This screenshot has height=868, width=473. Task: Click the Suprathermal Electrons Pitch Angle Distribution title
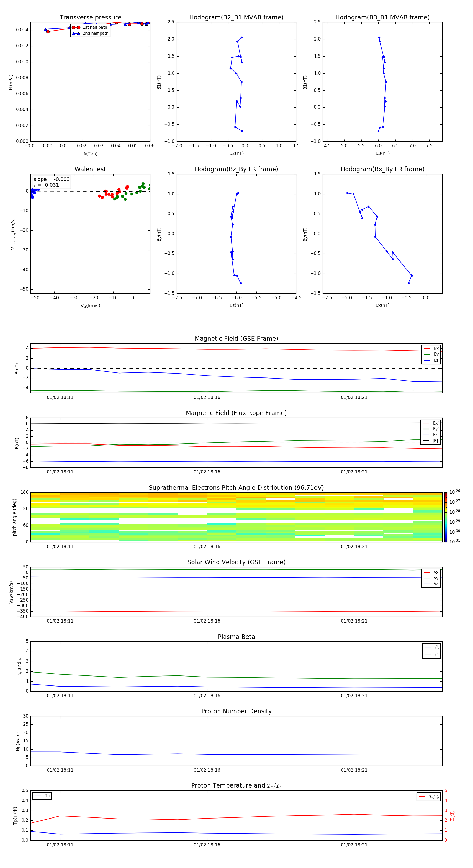tap(236, 488)
